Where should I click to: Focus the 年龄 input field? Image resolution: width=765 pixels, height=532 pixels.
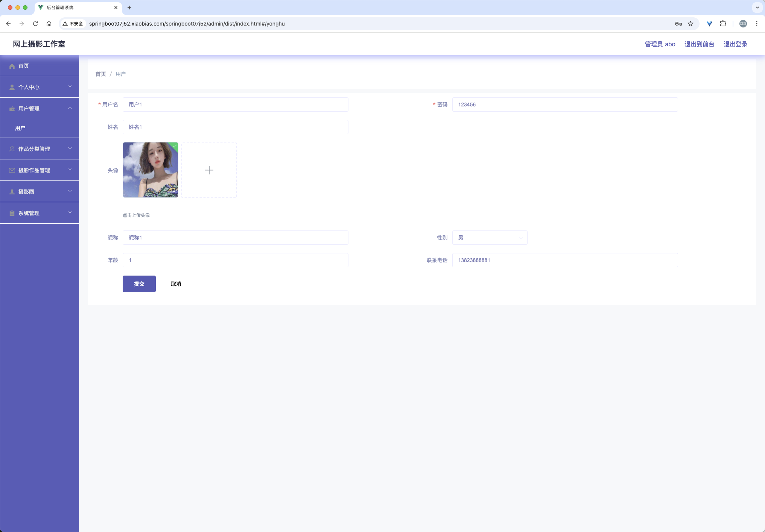tap(235, 260)
